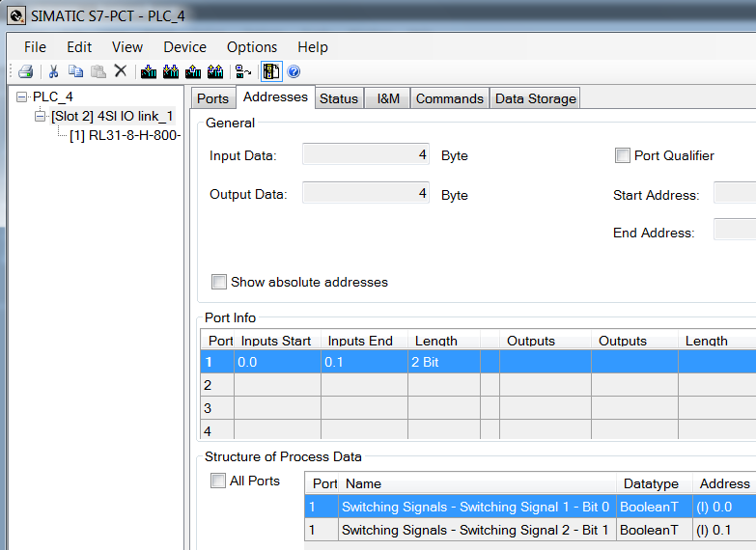Open the Commands tab
This screenshot has width=756, height=550.
coord(450,98)
